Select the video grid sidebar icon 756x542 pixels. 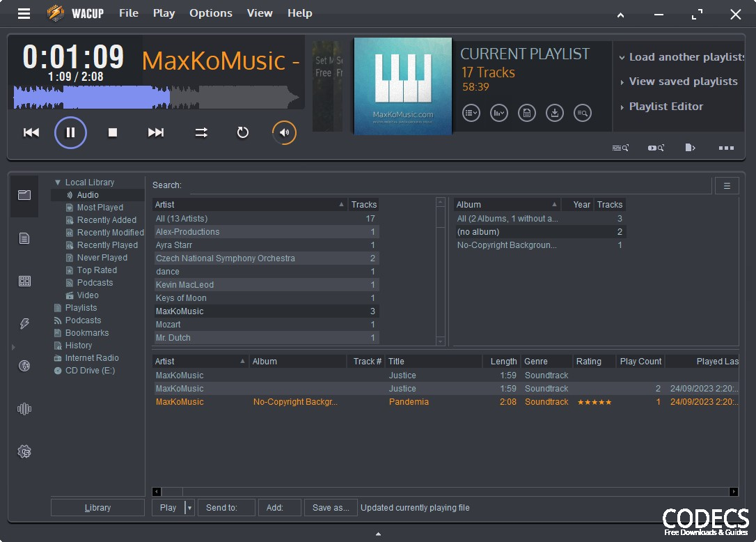24,281
